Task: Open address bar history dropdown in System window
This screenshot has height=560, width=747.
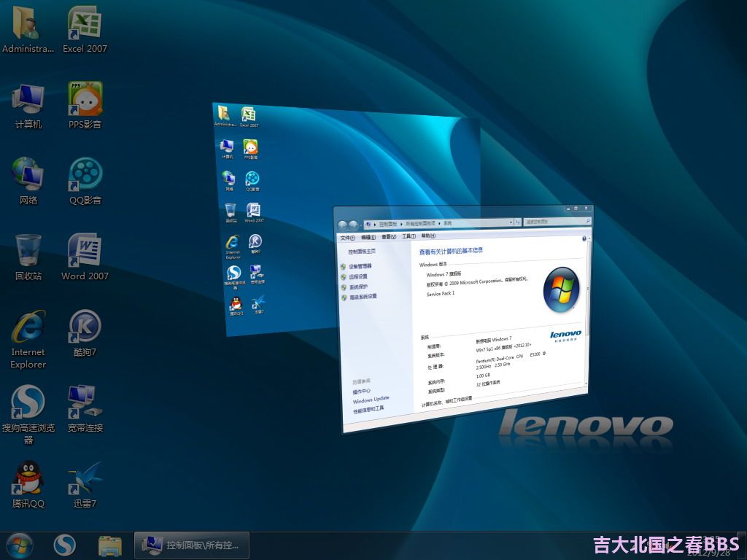Action: [x=511, y=222]
